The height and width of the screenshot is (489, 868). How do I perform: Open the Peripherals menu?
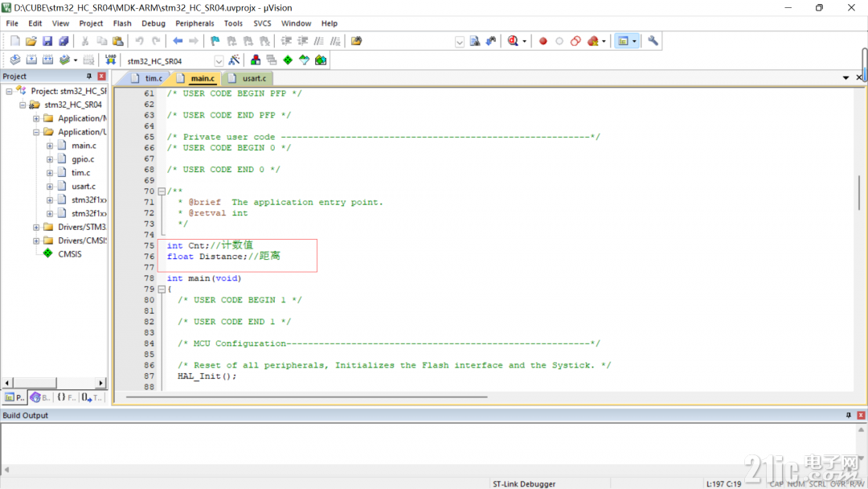194,23
